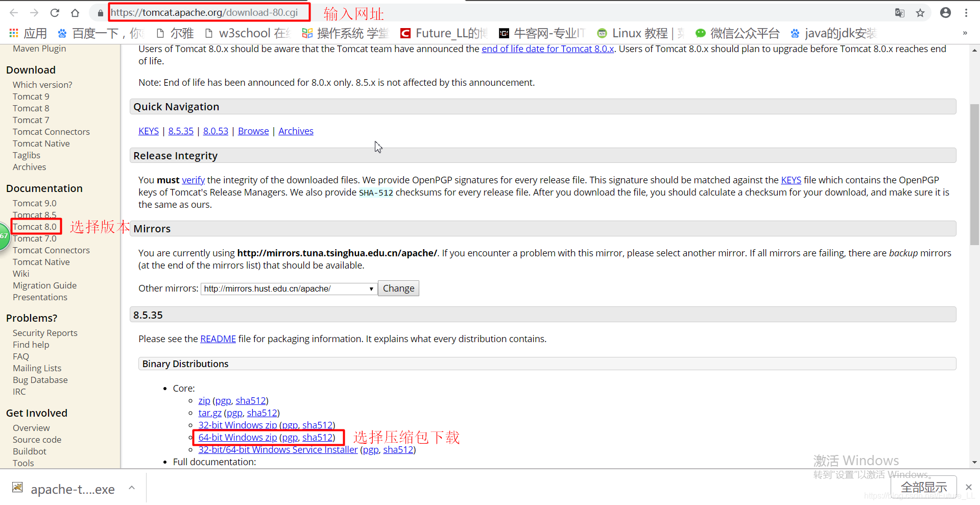Download the Windows Service Installer
The height and width of the screenshot is (505, 980).
(x=278, y=450)
